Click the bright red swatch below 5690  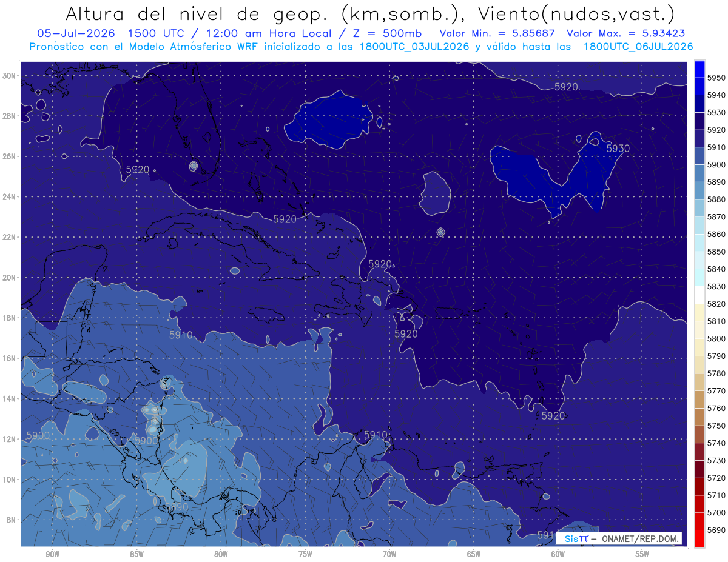[699, 538]
